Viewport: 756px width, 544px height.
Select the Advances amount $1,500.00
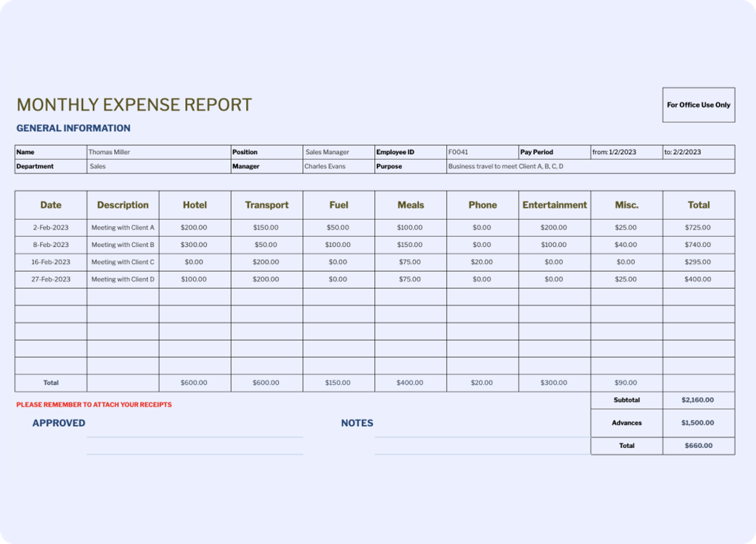697,423
